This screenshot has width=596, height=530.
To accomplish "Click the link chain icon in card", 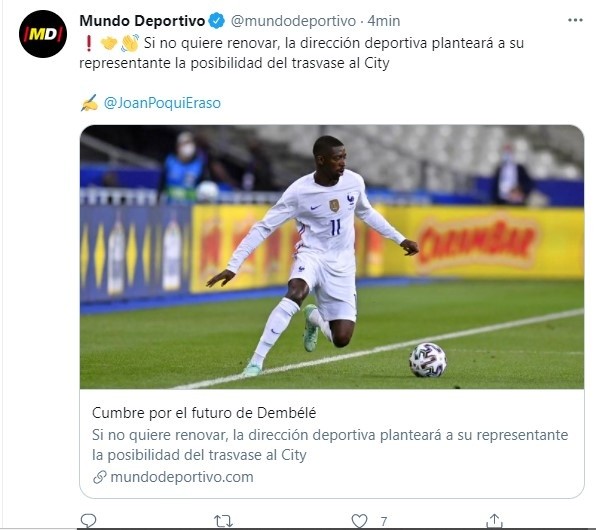I will pyautogui.click(x=100, y=477).
